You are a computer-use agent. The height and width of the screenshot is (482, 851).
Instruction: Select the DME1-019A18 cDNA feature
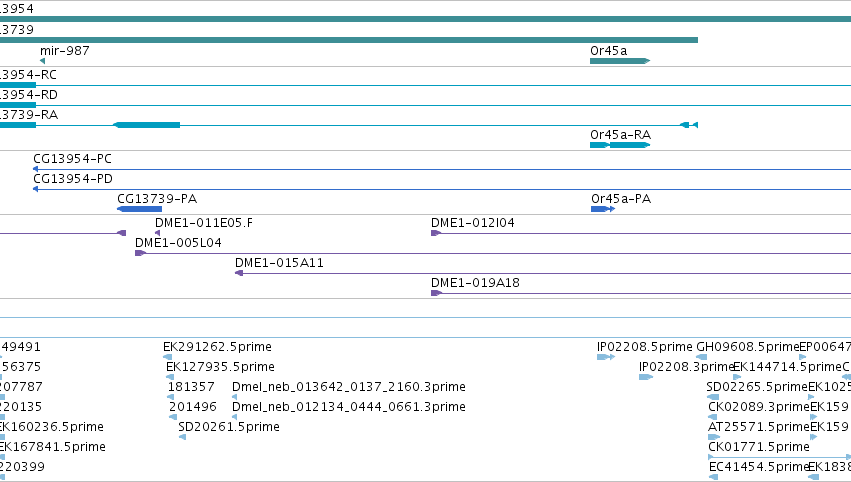pos(640,293)
